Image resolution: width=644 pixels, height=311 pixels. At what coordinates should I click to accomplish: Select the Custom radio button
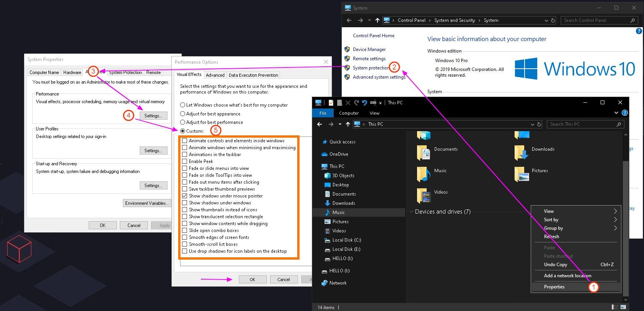coord(183,131)
